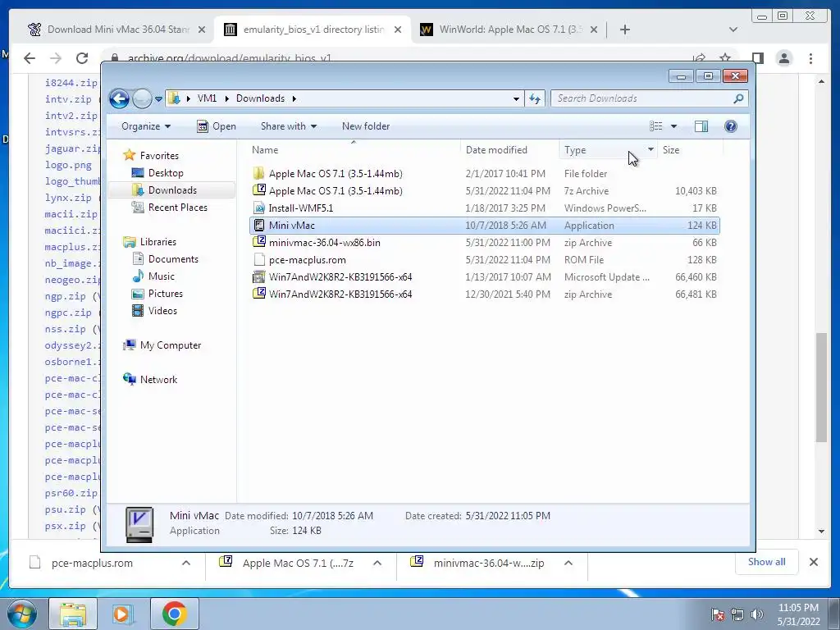Click New folder in the toolbar
This screenshot has width=840, height=630.
366,126
